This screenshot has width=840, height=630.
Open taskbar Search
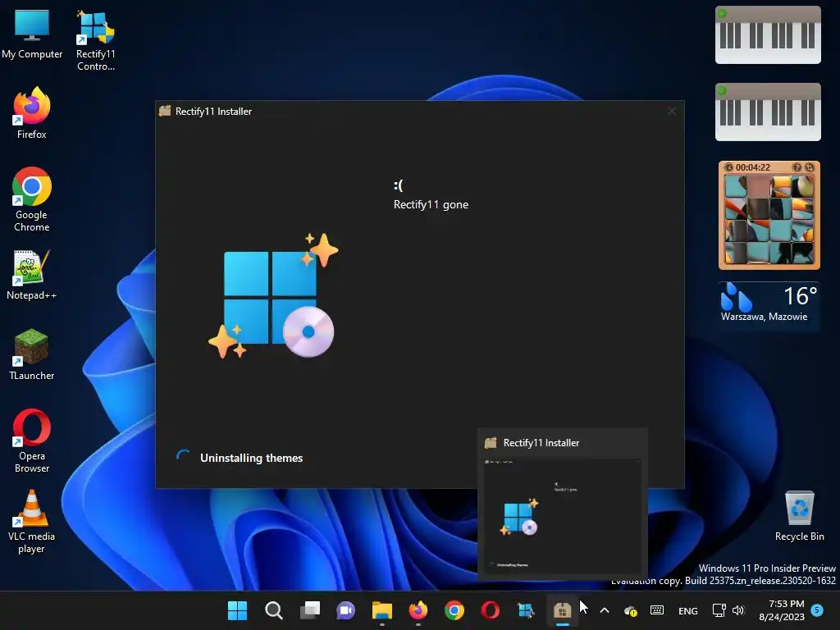click(x=274, y=610)
